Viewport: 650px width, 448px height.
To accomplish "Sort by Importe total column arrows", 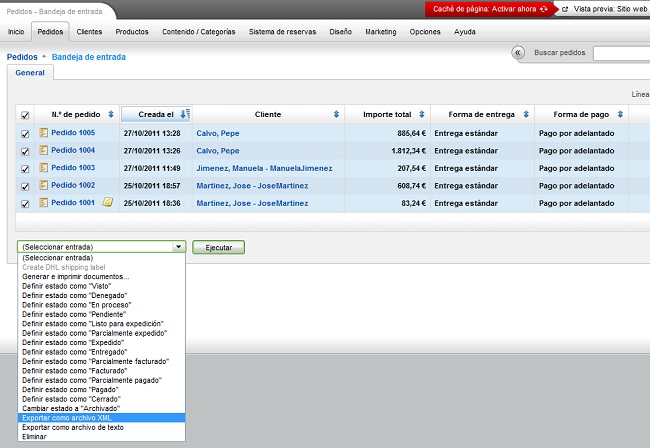I will point(422,114).
